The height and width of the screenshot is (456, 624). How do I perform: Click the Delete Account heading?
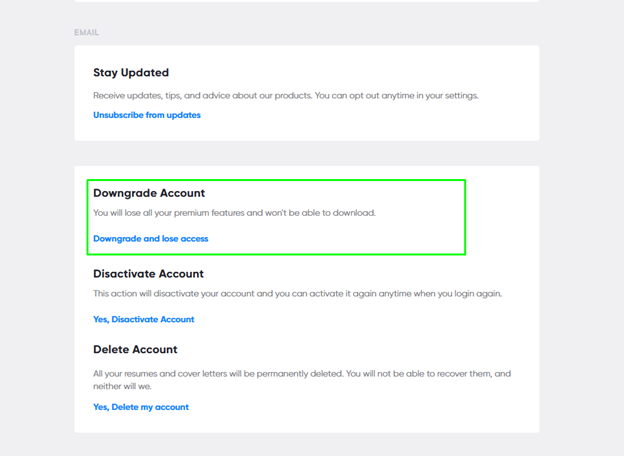point(135,350)
